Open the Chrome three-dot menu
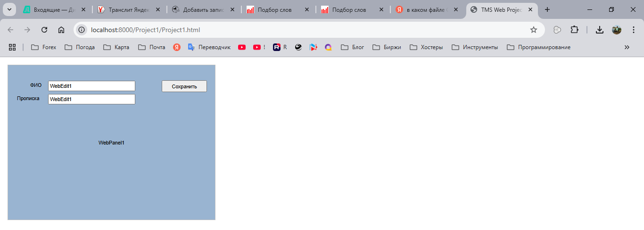The width and height of the screenshot is (644, 230). click(x=634, y=30)
